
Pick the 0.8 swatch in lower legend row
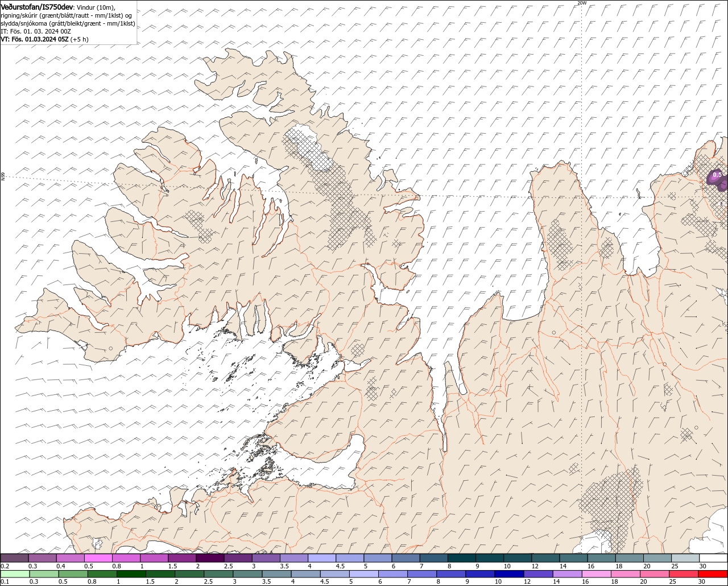[x=102, y=573]
